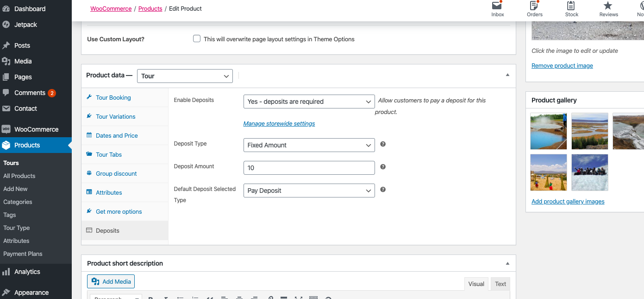Open the Default Deposit Selected Type dropdown

(309, 191)
